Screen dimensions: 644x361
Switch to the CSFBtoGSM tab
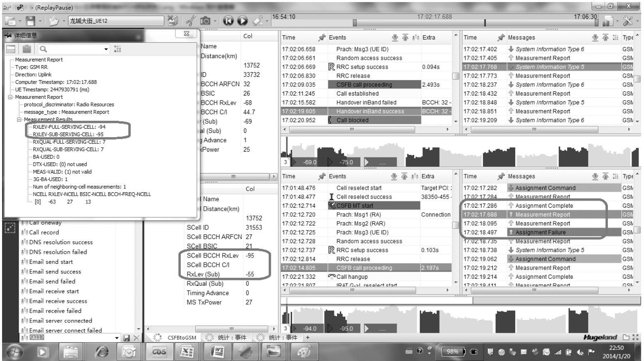[x=175, y=338]
